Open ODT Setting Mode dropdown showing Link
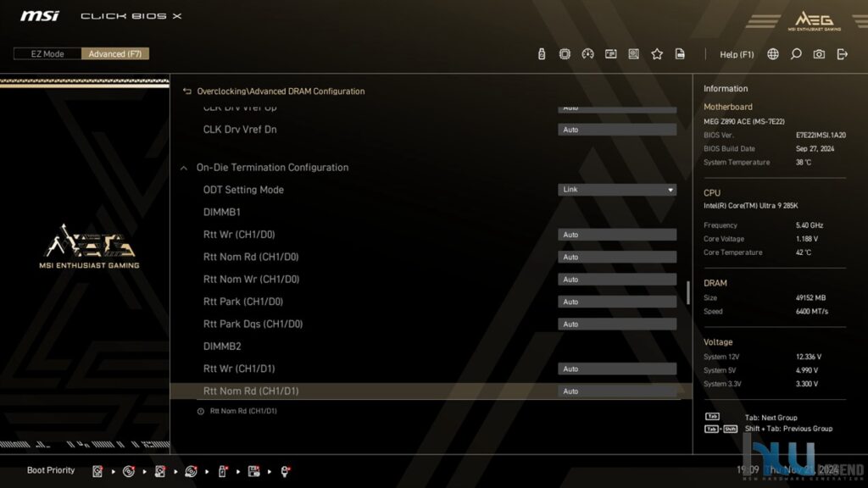This screenshot has height=488, width=868. (617, 189)
